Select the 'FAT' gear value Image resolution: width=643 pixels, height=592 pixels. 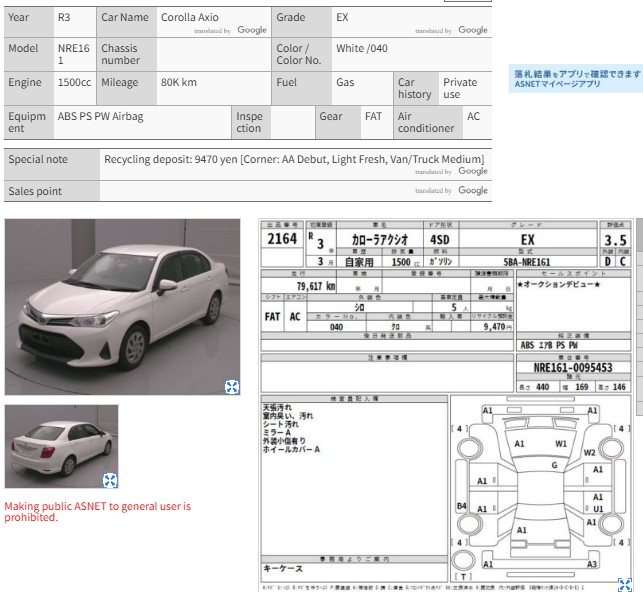click(373, 116)
